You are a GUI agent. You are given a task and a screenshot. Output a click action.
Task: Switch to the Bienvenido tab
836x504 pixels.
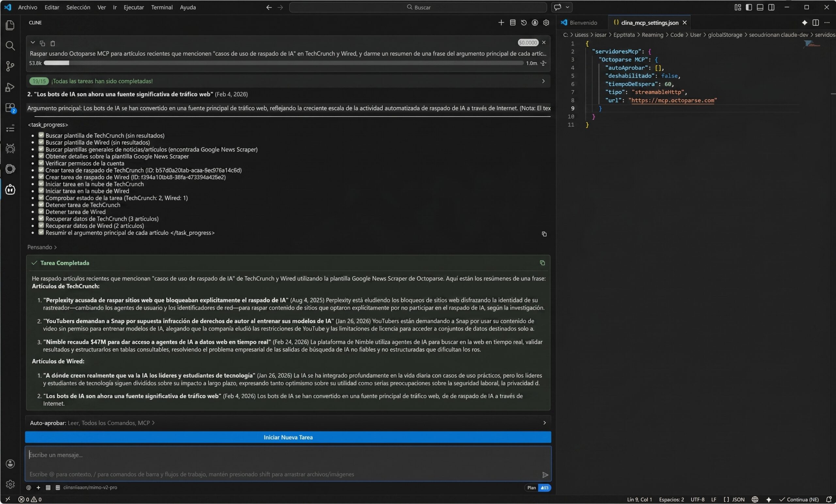coord(583,23)
